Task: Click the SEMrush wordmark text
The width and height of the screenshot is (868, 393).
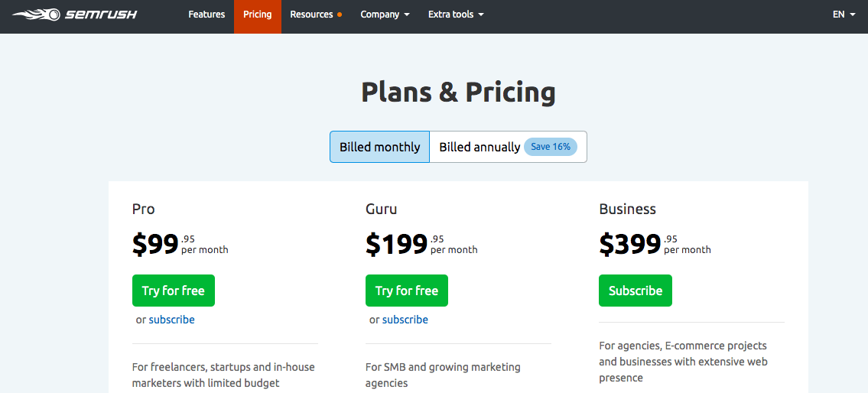Action: [x=101, y=15]
